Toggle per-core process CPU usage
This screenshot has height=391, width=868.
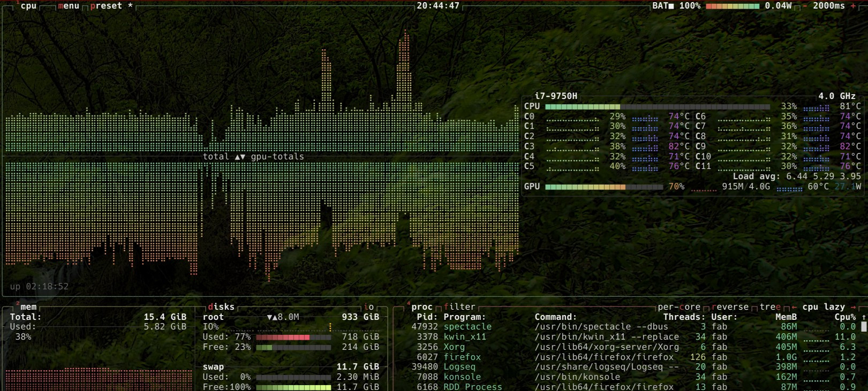tap(679, 307)
